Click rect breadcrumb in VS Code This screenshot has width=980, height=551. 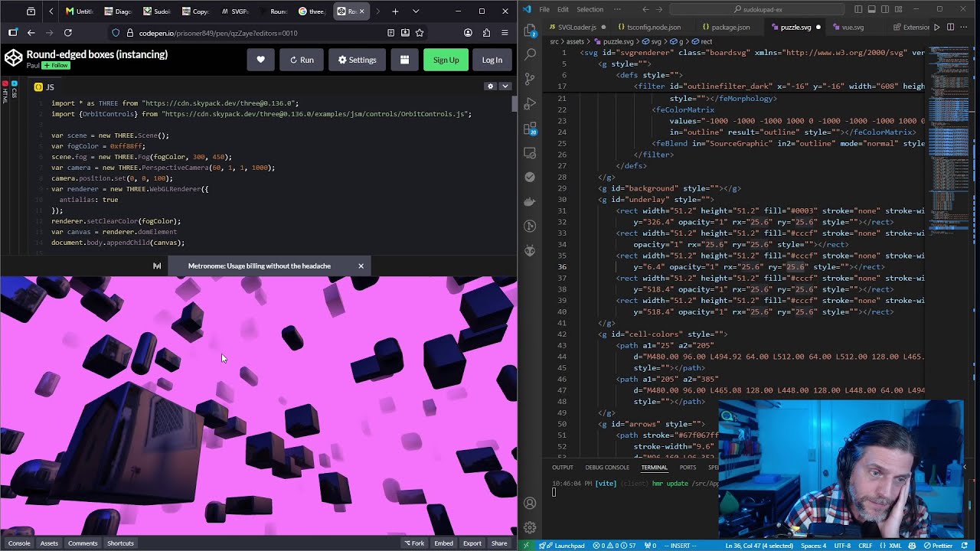pos(702,41)
